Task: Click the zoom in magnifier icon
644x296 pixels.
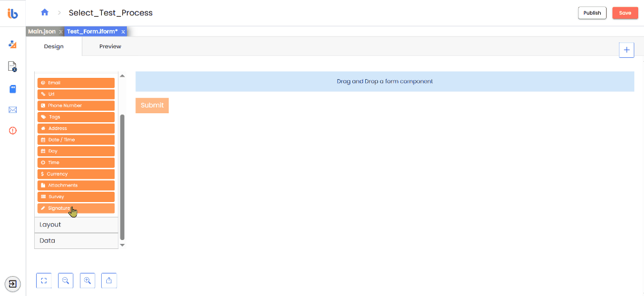Action: tap(88, 281)
